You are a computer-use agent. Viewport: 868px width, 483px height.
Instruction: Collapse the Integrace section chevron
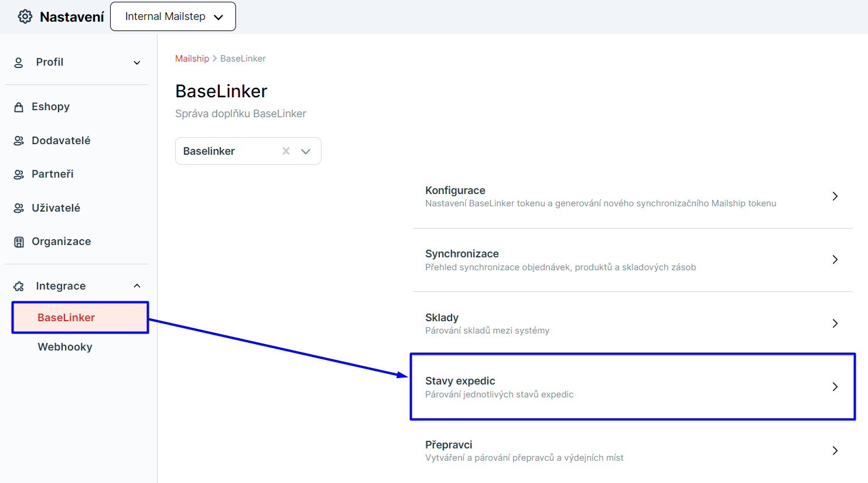(137, 286)
